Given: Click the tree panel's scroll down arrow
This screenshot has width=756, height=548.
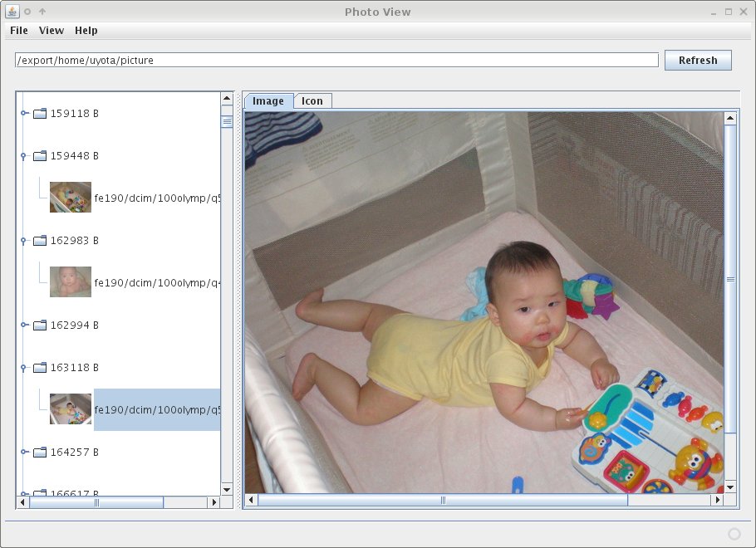Looking at the screenshot, I should [227, 489].
